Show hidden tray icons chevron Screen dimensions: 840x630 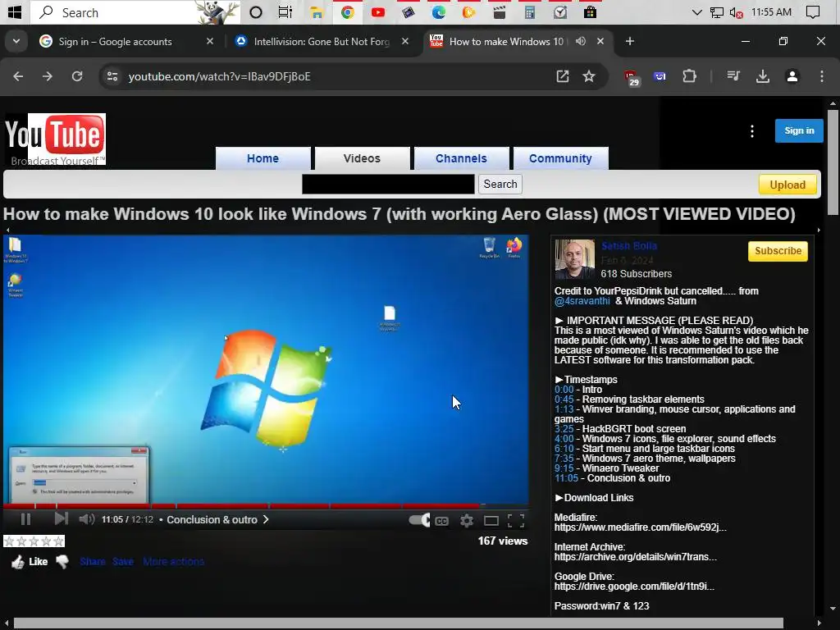[697, 12]
